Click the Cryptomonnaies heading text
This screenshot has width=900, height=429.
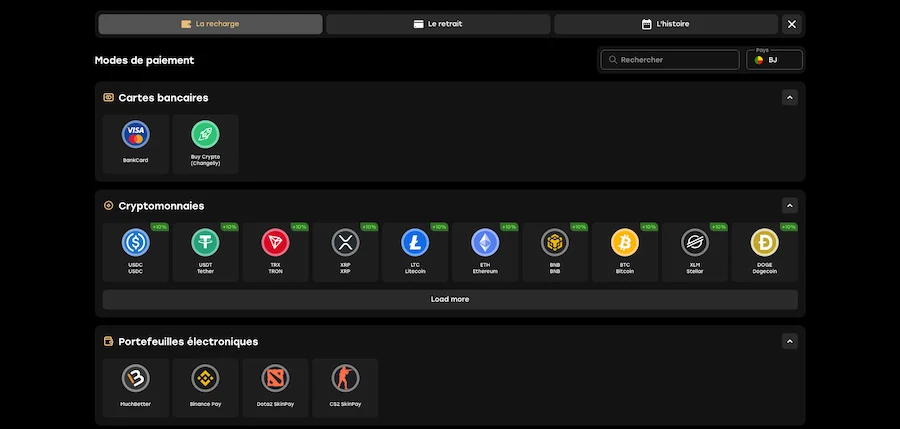click(161, 206)
